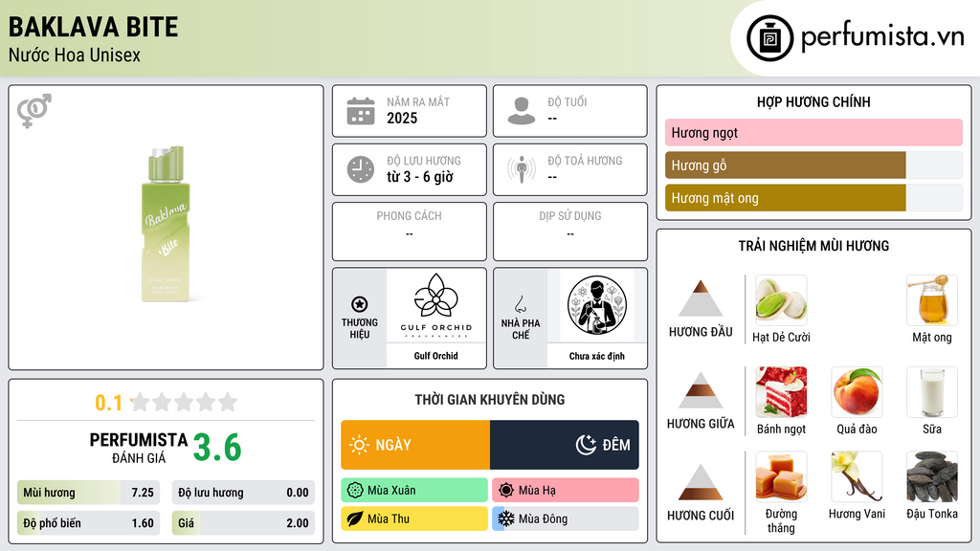This screenshot has width=980, height=551.
Task: Click the perfumista.vn site name
Action: click(882, 37)
